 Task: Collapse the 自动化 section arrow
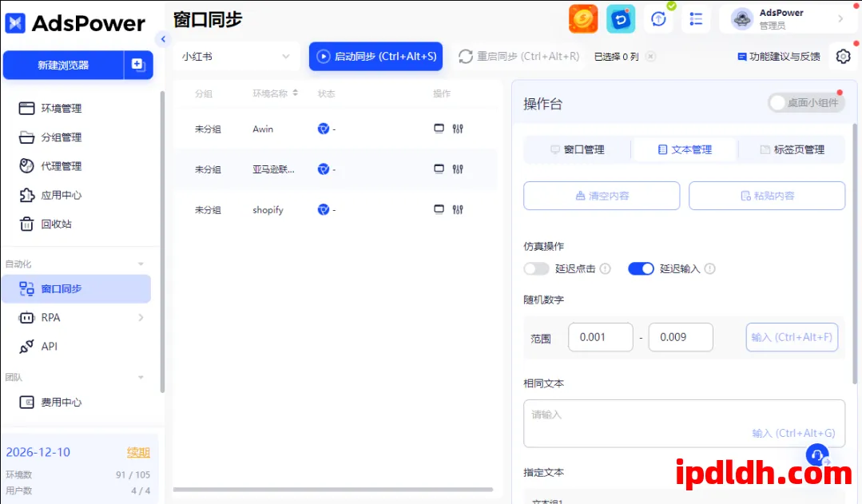(x=141, y=264)
